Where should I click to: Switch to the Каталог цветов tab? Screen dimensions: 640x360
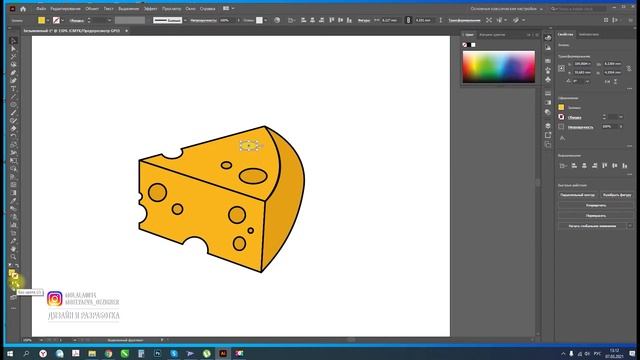point(492,35)
